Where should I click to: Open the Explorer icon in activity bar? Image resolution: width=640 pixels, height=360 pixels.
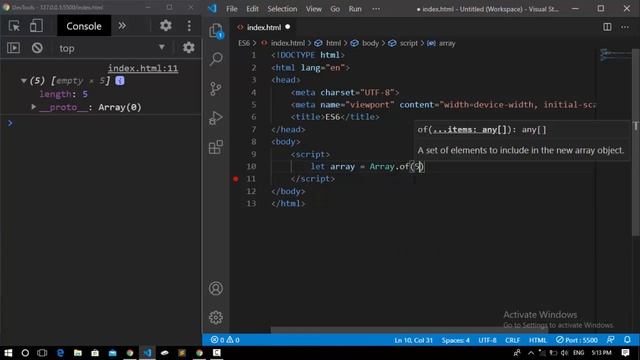point(216,31)
